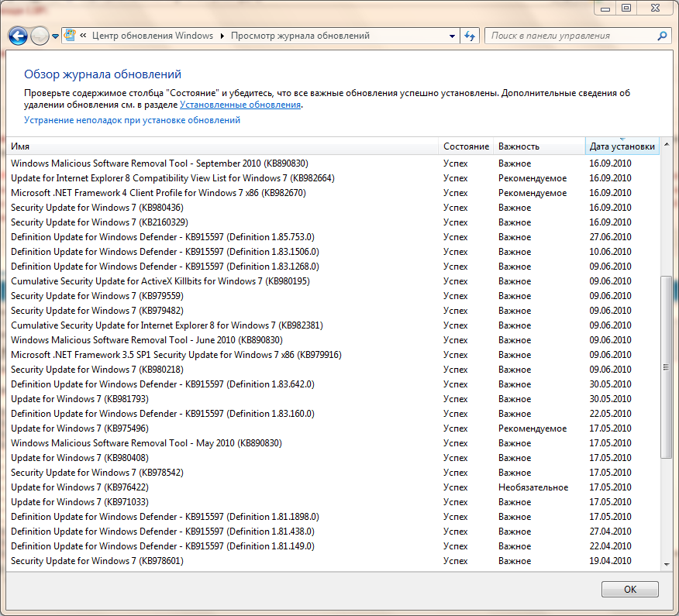Select Defender Definition 1.83.160.0 row
This screenshot has width=679, height=616.
[x=333, y=414]
